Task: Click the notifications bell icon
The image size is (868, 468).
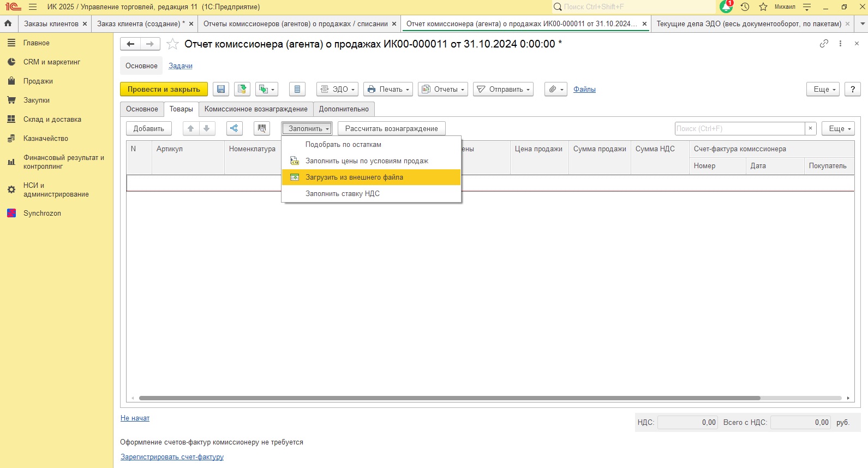Action: pos(726,7)
